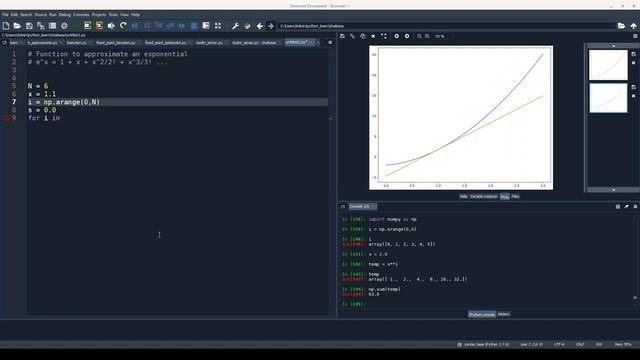Click the conda base interpreter status

tap(483, 344)
